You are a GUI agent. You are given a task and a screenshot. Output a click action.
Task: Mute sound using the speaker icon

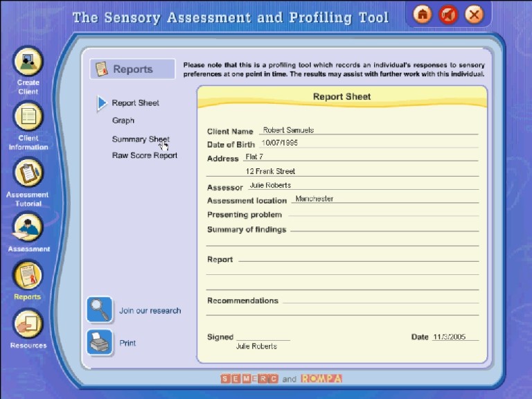pos(448,15)
